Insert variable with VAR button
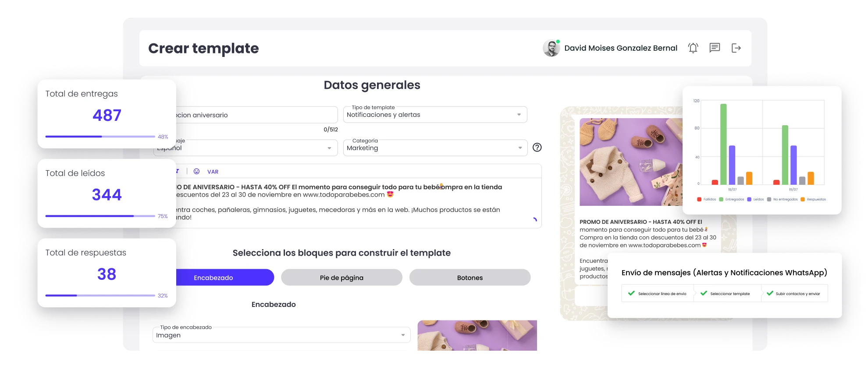This screenshot has height=366, width=868. 213,172
